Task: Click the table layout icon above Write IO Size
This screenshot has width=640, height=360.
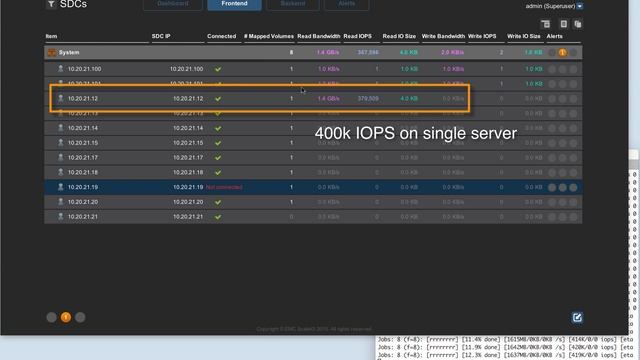Action: coord(545,24)
